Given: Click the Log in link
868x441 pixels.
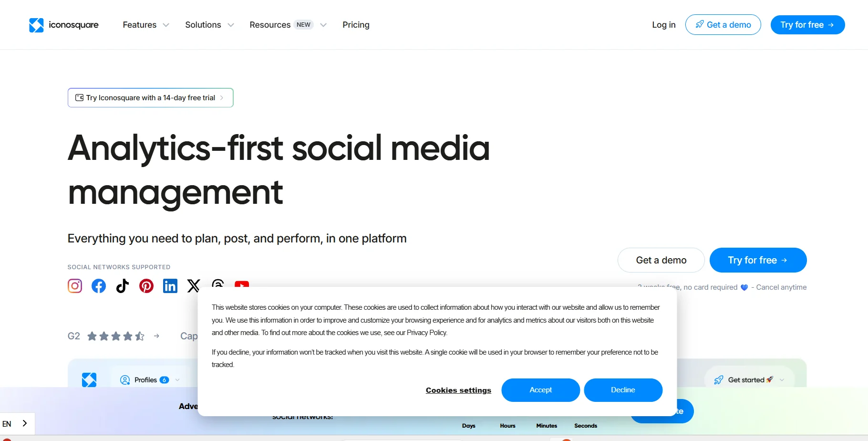Looking at the screenshot, I should [663, 25].
